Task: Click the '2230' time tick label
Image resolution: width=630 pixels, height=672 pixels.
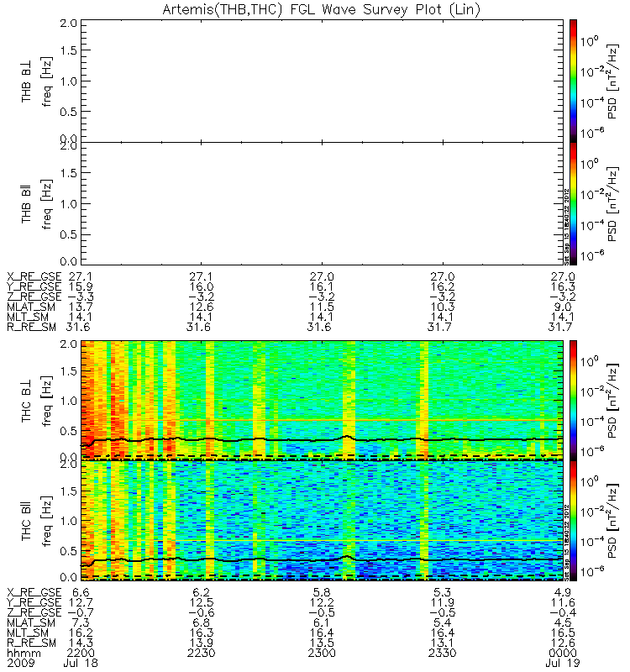Action: tap(202, 654)
